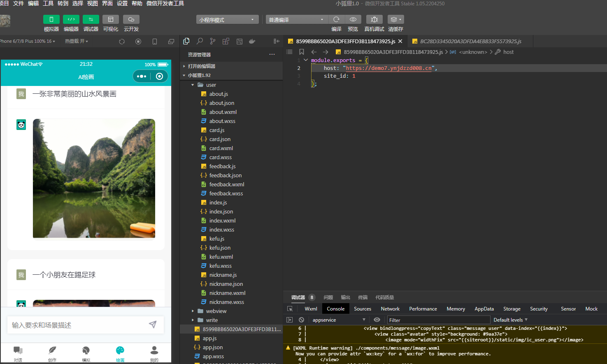Open card.wxml file
This screenshot has height=364, width=607.
(x=231, y=148)
